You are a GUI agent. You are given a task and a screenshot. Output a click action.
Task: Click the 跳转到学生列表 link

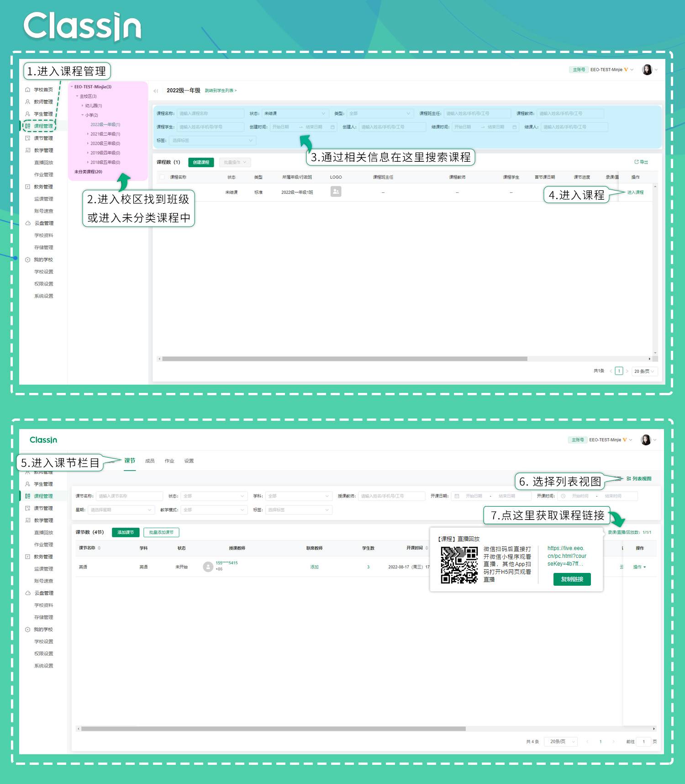[221, 90]
